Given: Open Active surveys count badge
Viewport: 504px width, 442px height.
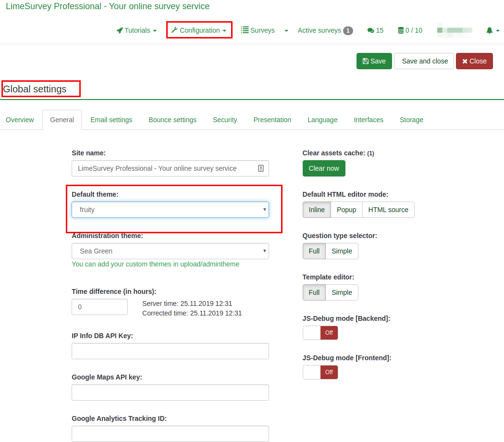Looking at the screenshot, I should pyautogui.click(x=348, y=30).
